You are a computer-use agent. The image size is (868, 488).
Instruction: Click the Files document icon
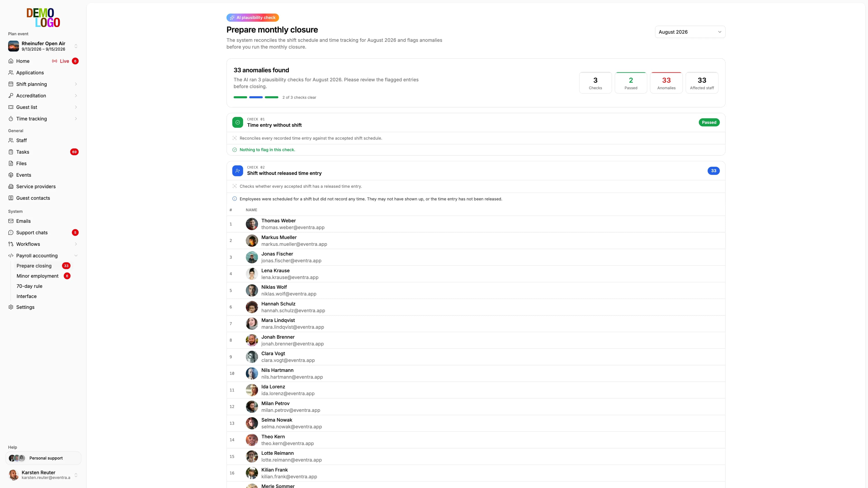click(x=11, y=163)
